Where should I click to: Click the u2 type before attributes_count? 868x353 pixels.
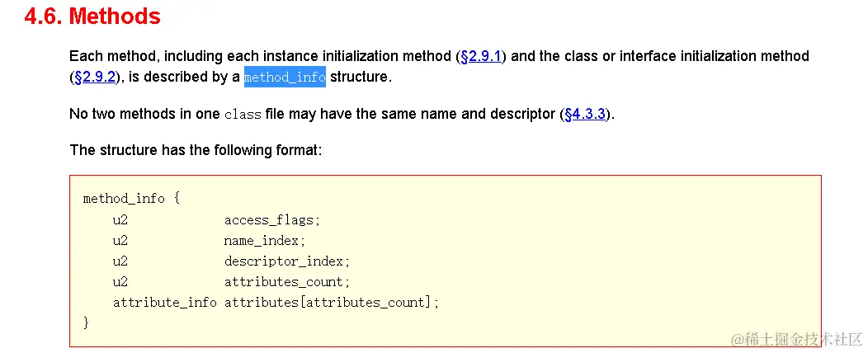(x=120, y=281)
